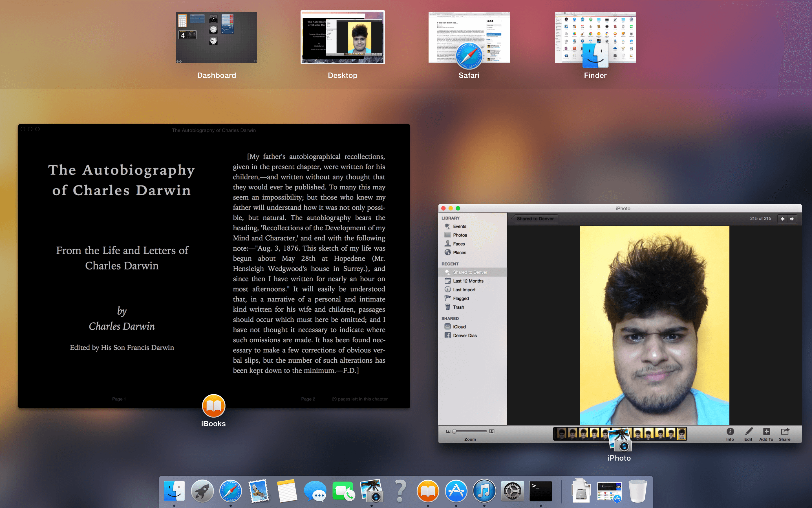Click the Edit pencil in iPhoto

click(749, 434)
